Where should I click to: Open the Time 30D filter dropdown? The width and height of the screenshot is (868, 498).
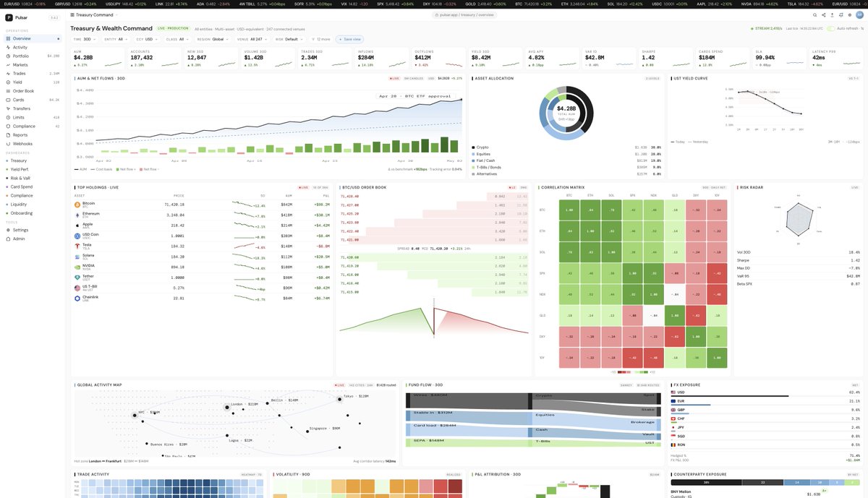click(86, 39)
